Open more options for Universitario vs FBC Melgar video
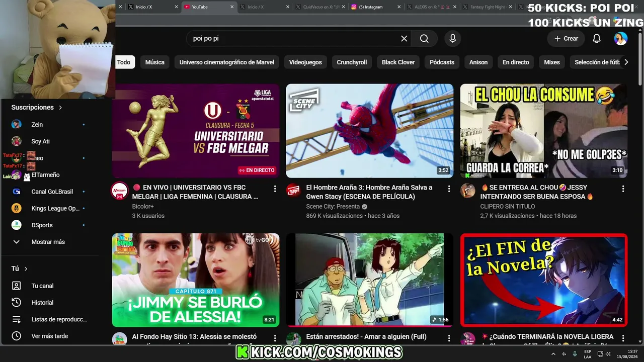The height and width of the screenshot is (362, 644). pos(275,189)
